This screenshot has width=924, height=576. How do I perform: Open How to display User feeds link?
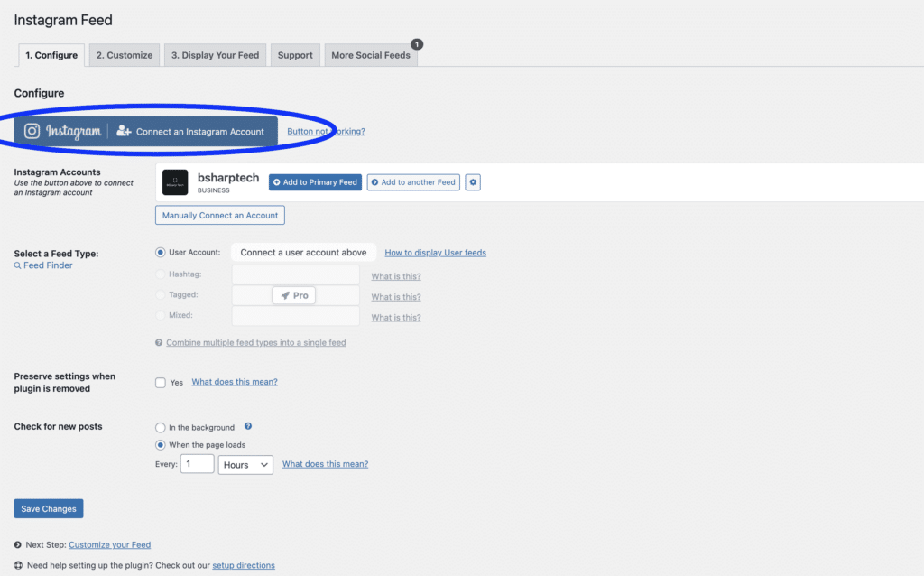click(436, 252)
